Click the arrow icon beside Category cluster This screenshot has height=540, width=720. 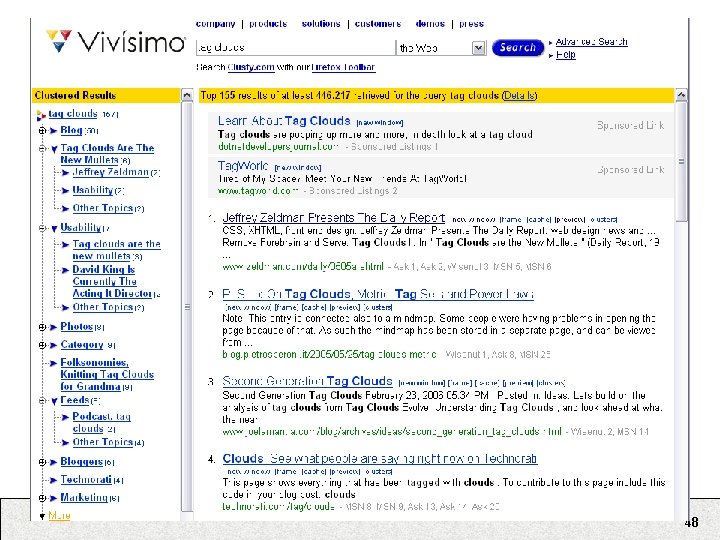(x=53, y=345)
